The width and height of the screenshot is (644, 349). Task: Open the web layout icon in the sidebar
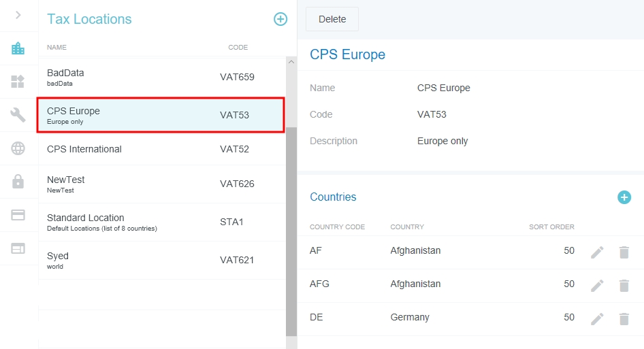tap(18, 248)
